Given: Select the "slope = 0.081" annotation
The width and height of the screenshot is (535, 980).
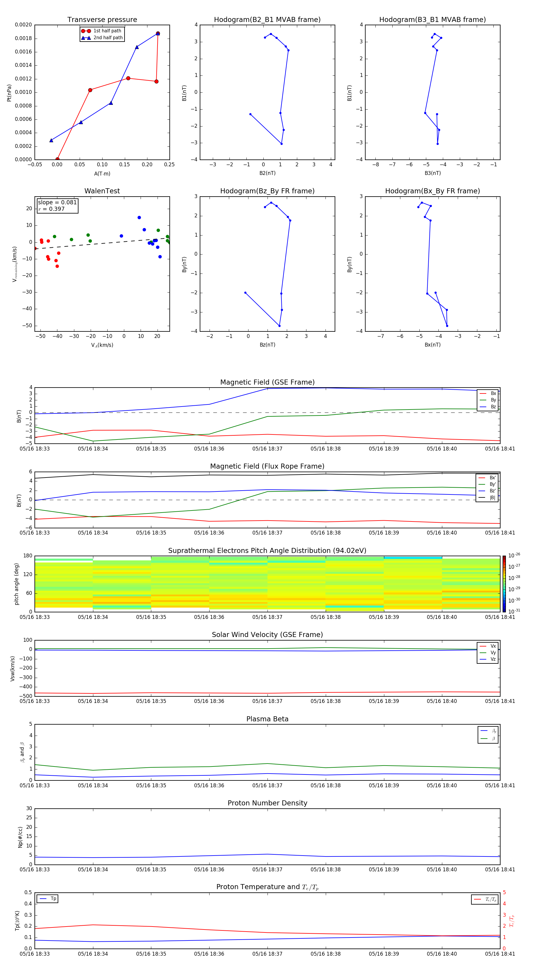Looking at the screenshot, I should [x=57, y=203].
